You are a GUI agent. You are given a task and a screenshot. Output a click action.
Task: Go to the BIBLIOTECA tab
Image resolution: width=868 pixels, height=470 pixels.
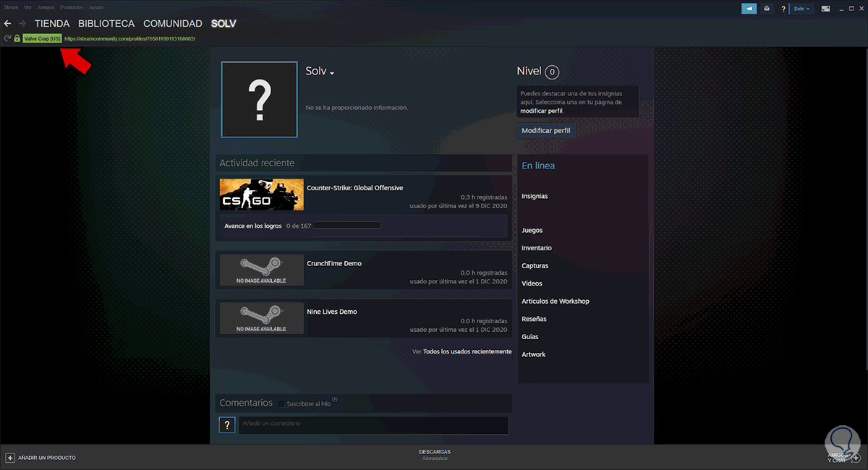106,24
